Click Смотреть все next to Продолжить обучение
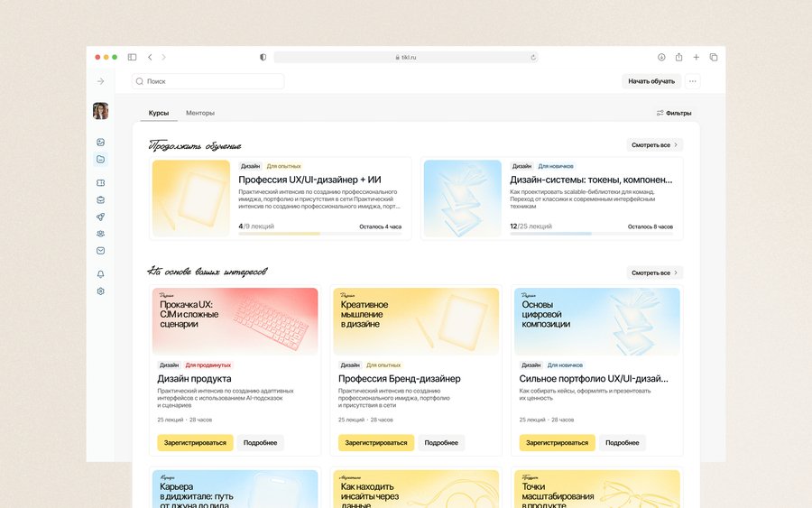This screenshot has height=508, width=812. coord(655,145)
